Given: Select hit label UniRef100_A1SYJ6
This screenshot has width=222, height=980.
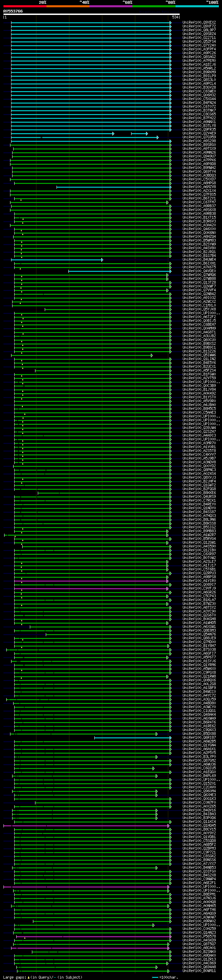Looking at the screenshot, I should point(199,661).
